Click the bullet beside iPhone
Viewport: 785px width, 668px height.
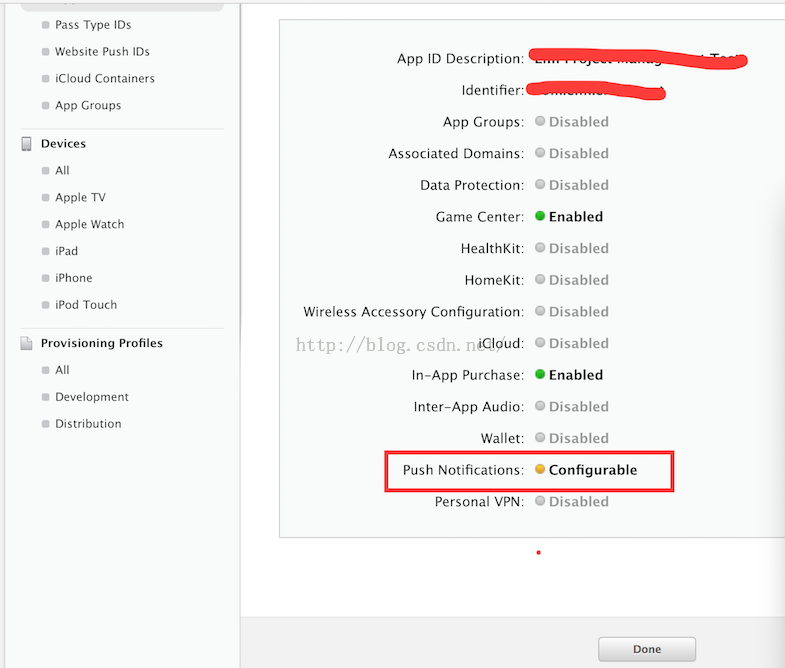(x=46, y=278)
